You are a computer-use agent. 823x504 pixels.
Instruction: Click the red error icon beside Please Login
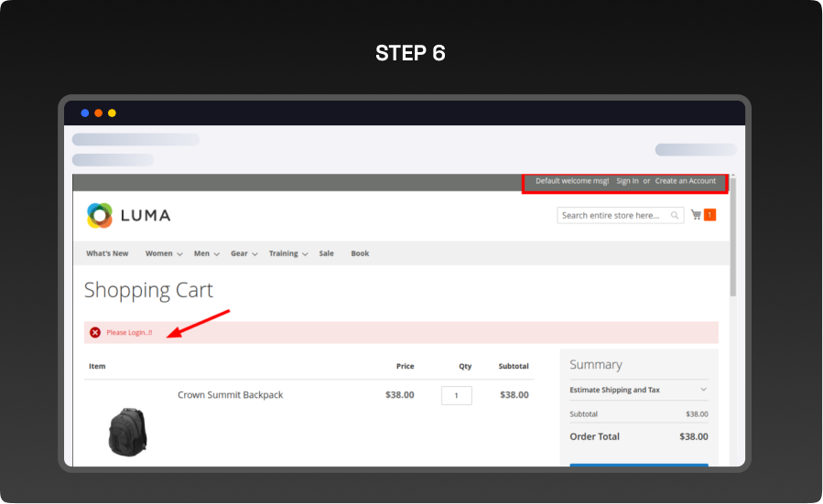click(95, 332)
